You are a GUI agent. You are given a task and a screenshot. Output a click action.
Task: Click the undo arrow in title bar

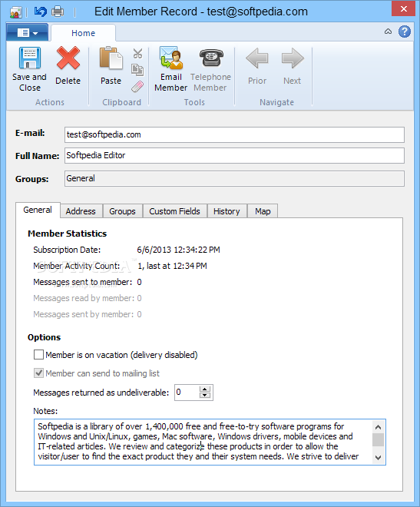[x=41, y=12]
